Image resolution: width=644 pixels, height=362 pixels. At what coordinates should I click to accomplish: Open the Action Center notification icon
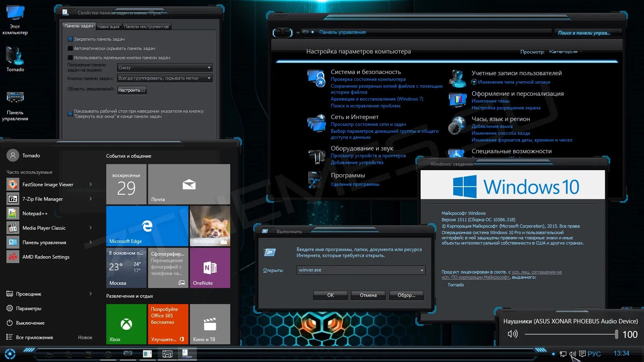tap(582, 354)
